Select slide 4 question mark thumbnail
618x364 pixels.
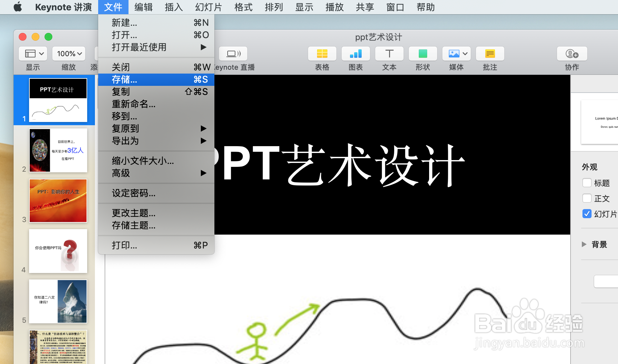point(58,251)
